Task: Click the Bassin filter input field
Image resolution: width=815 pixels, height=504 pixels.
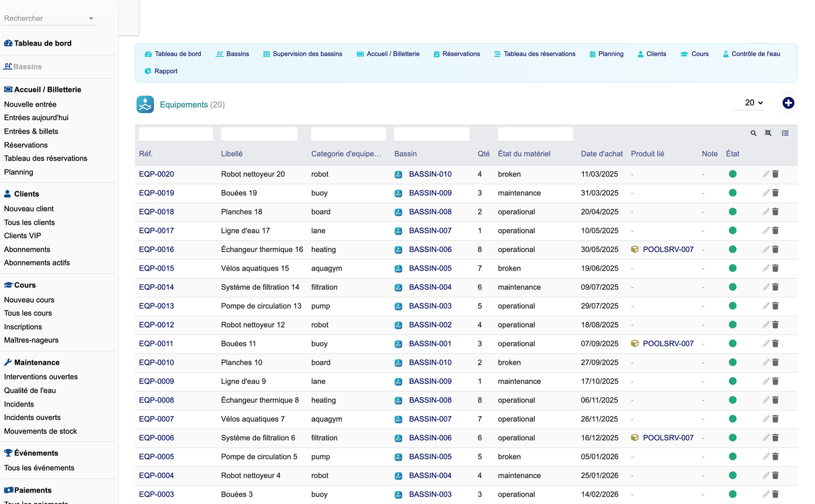Action: pos(431,134)
